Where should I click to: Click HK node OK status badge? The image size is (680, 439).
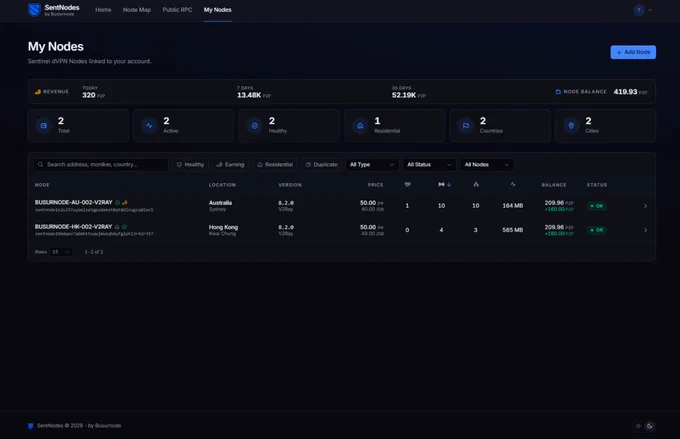pos(597,230)
